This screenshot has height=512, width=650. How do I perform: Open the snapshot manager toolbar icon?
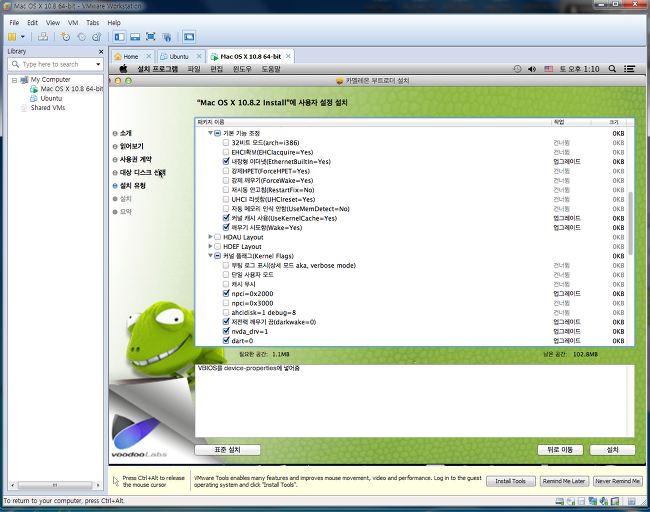coord(97,37)
